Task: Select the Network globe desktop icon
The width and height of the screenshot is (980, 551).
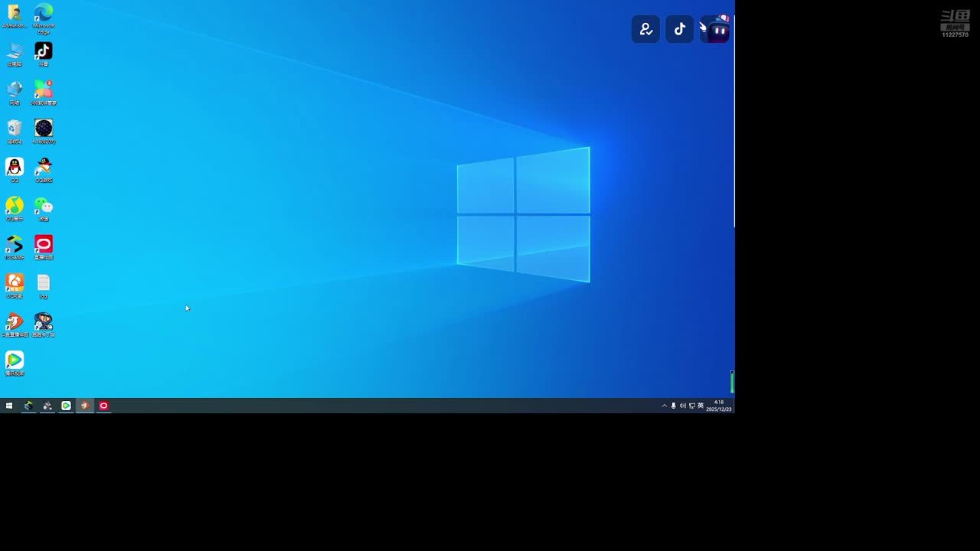Action: tap(15, 93)
